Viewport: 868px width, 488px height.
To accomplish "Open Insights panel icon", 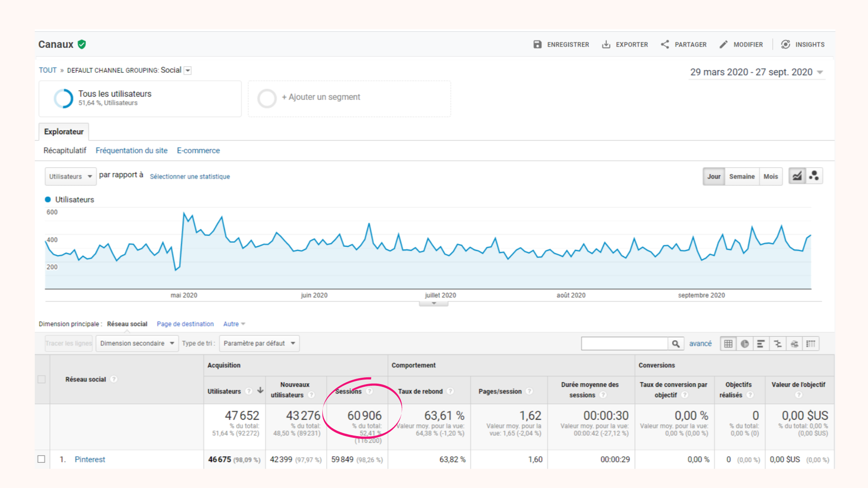I will (786, 44).
